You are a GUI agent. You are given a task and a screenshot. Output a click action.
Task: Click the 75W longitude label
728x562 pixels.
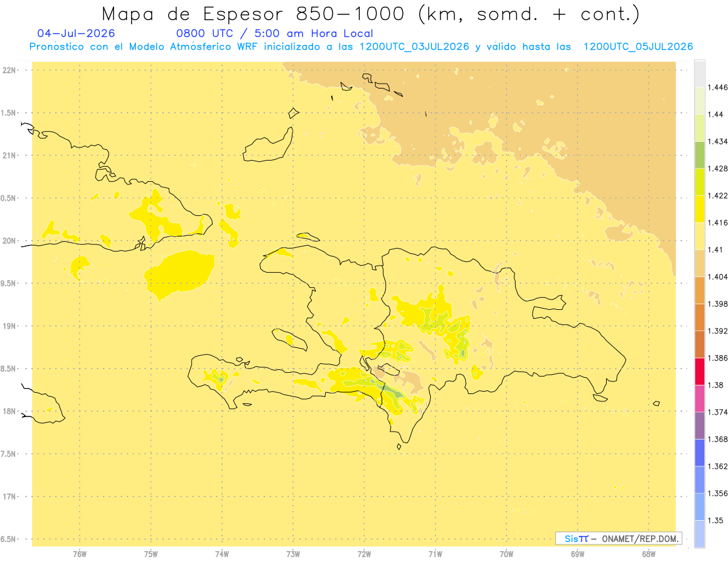point(151,554)
